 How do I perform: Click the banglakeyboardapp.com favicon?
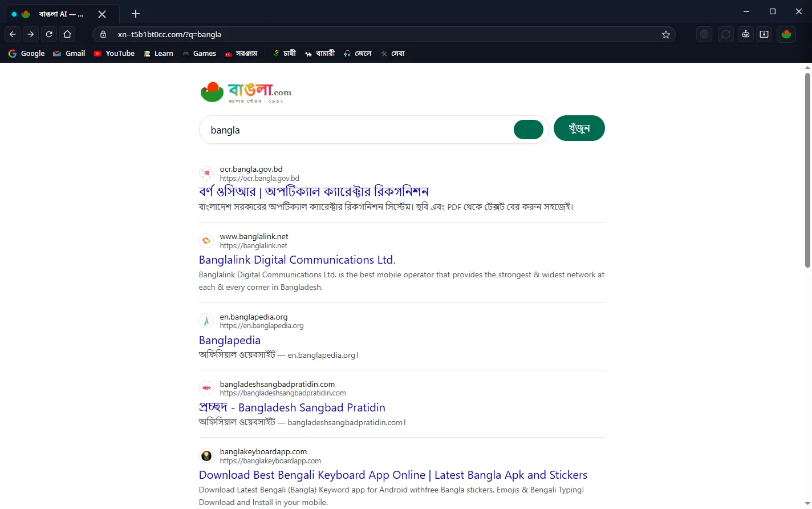point(206,456)
